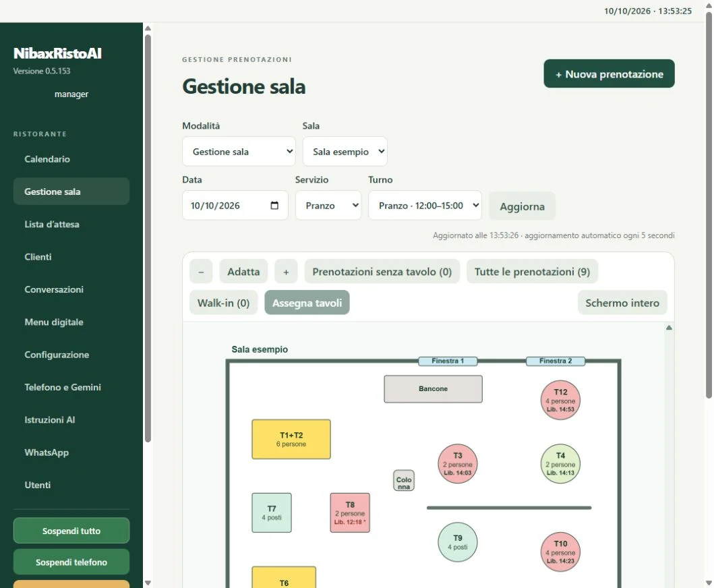Zoom out the floor plan with minus
This screenshot has height=588, width=714.
201,272
